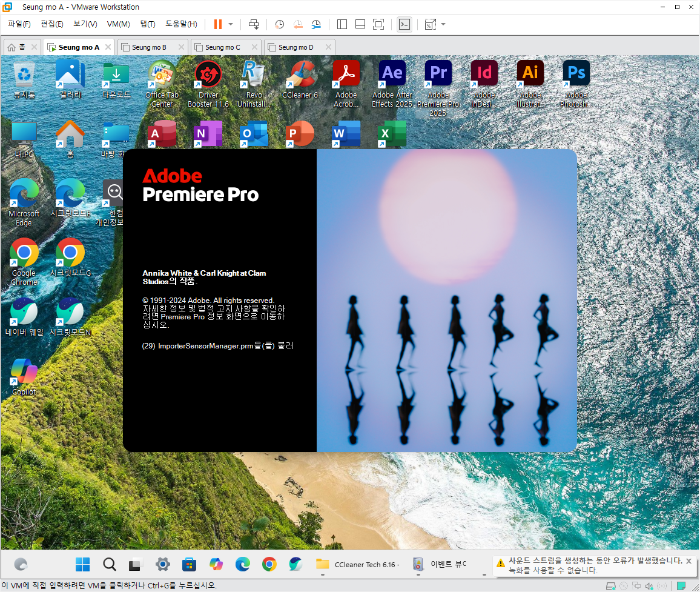Select the Revo Uninstaller icon
This screenshot has height=592, width=700.
pyautogui.click(x=254, y=85)
